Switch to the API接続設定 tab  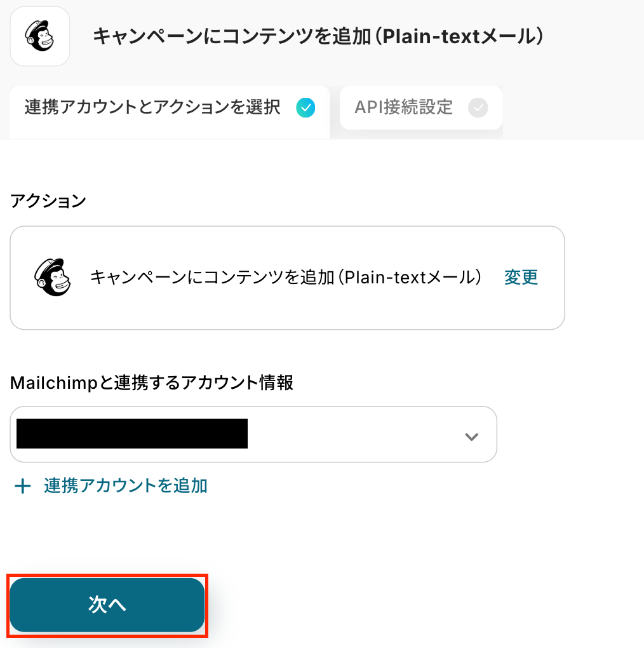(404, 107)
